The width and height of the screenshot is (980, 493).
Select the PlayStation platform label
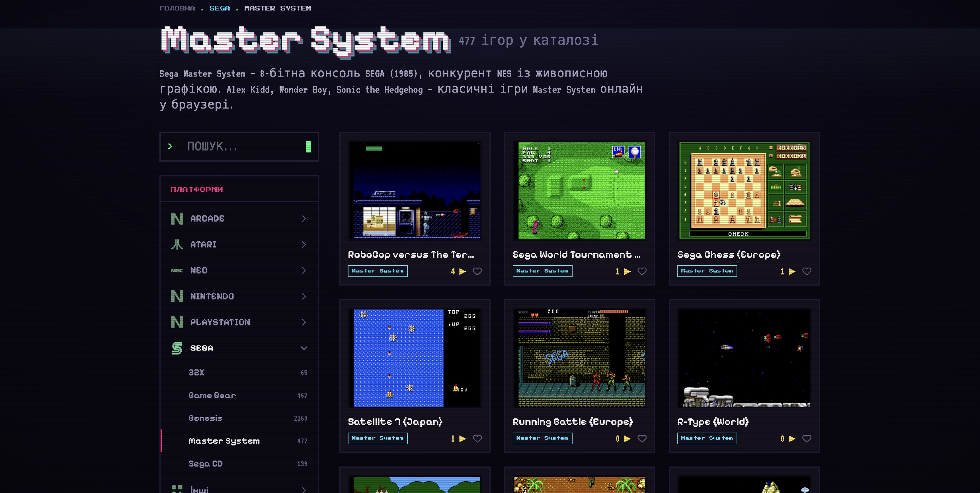tap(220, 322)
